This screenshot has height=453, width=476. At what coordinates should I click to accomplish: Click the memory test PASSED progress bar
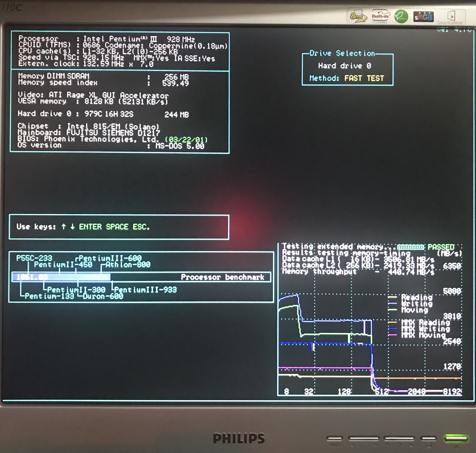point(411,247)
